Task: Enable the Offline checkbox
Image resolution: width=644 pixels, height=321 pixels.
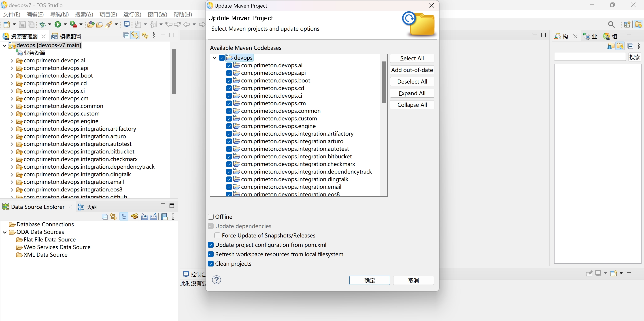Action: point(211,217)
